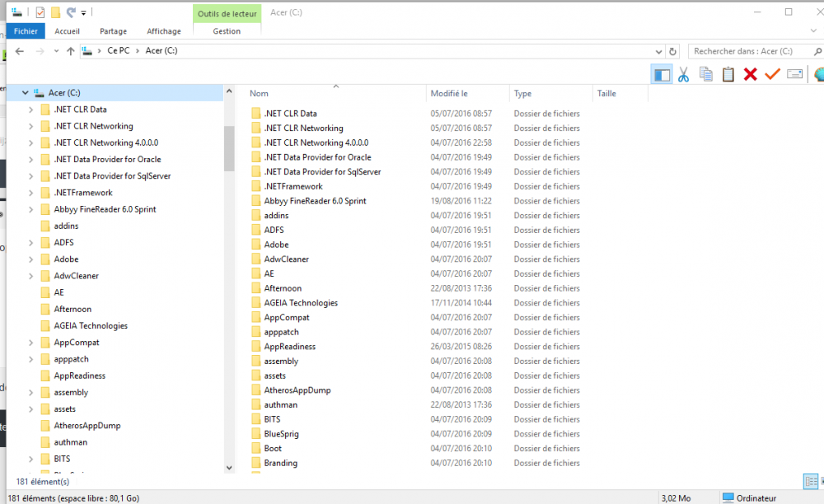Click the navigation tree scrollbar thumb
Viewport: 824px width, 504px height.
(229, 148)
